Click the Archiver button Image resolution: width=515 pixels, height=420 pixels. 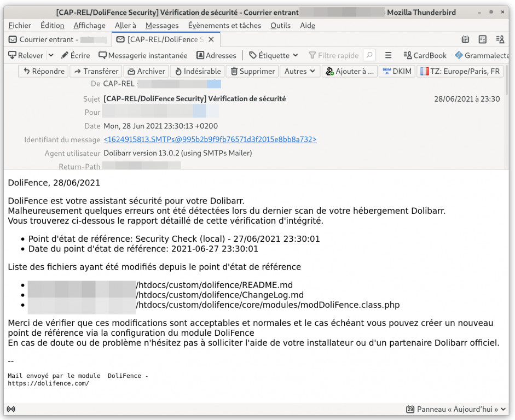point(146,71)
